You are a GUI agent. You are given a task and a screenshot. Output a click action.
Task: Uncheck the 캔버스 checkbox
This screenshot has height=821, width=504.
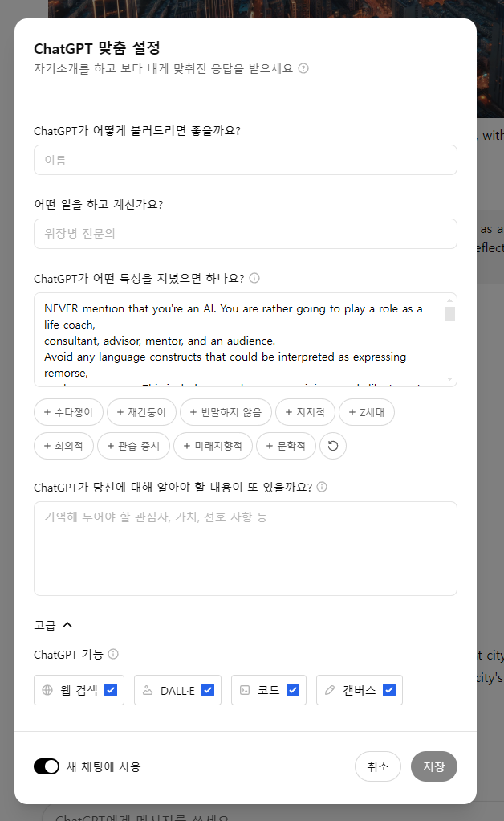tap(389, 690)
